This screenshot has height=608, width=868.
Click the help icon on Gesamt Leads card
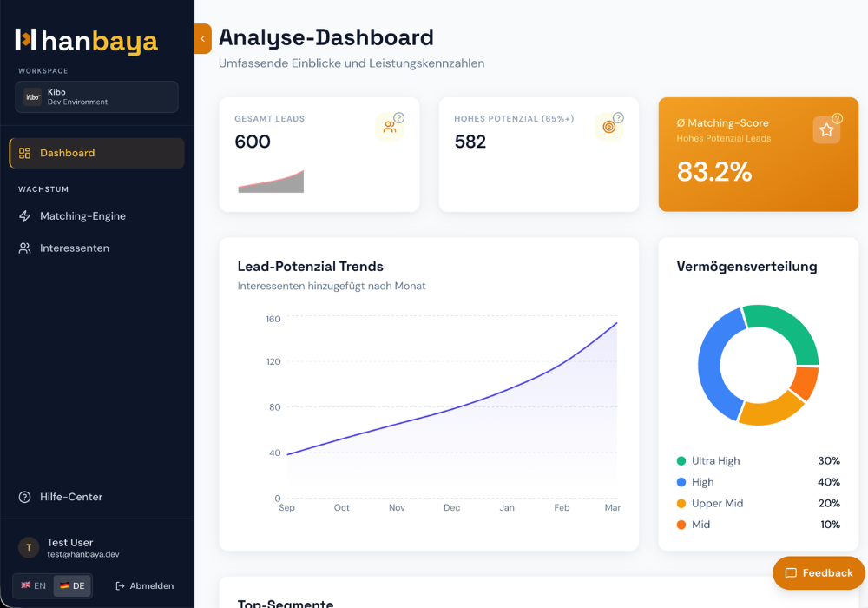pyautogui.click(x=399, y=117)
